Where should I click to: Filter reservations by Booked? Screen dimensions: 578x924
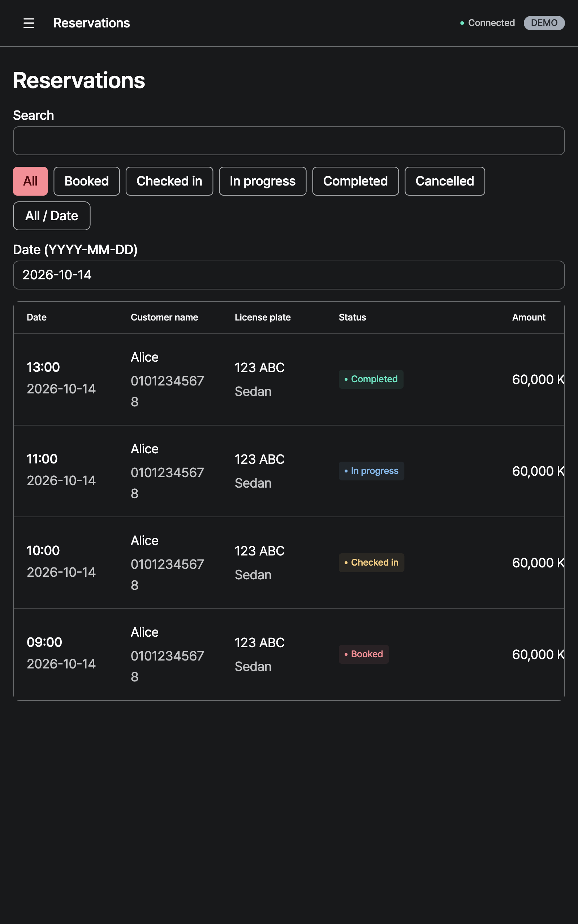(x=86, y=181)
